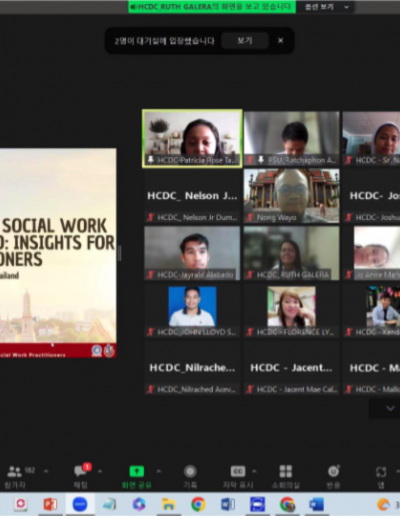Click muted mic icon on Jacent Mae tile
The height and width of the screenshot is (516, 400).
250,389
